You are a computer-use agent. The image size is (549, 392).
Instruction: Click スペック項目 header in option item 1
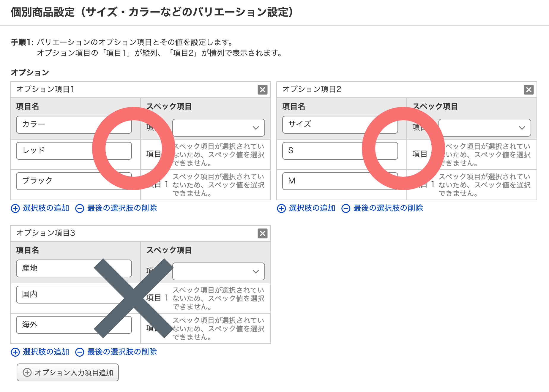(169, 106)
